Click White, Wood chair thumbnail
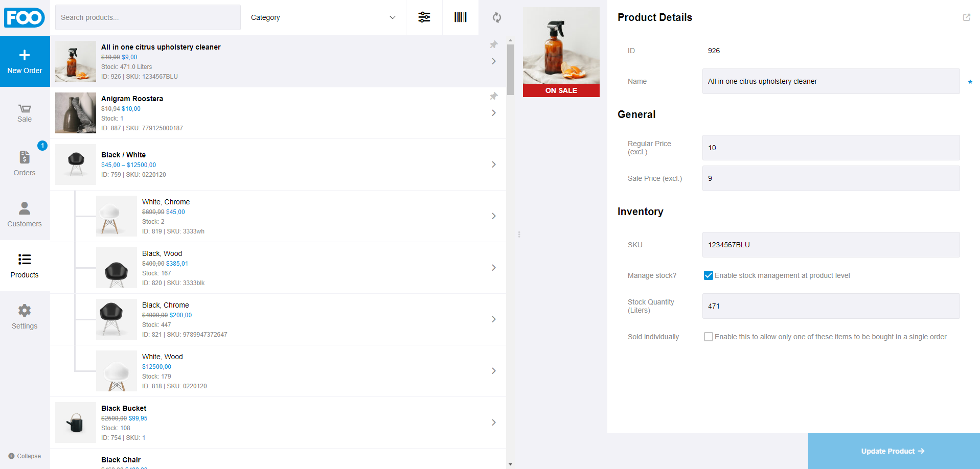 coord(117,371)
